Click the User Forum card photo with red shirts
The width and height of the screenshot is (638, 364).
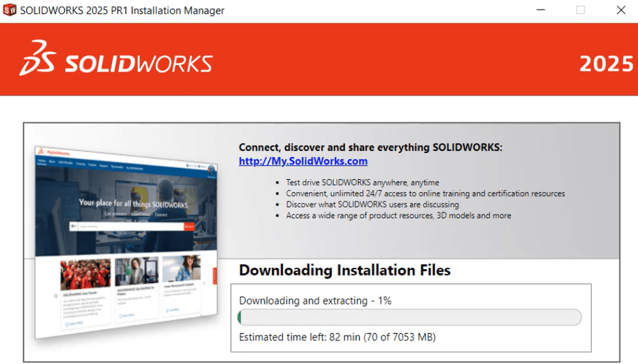85,275
